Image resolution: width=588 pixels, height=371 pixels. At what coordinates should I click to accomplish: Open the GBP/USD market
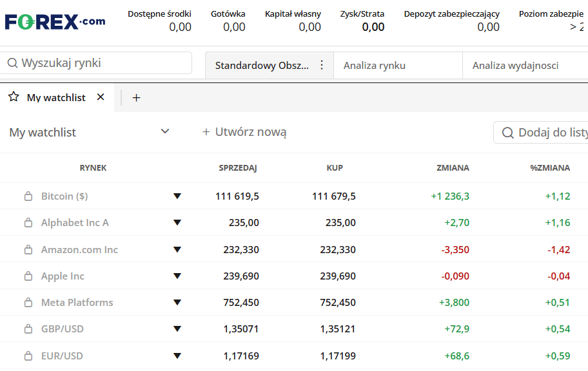click(63, 329)
